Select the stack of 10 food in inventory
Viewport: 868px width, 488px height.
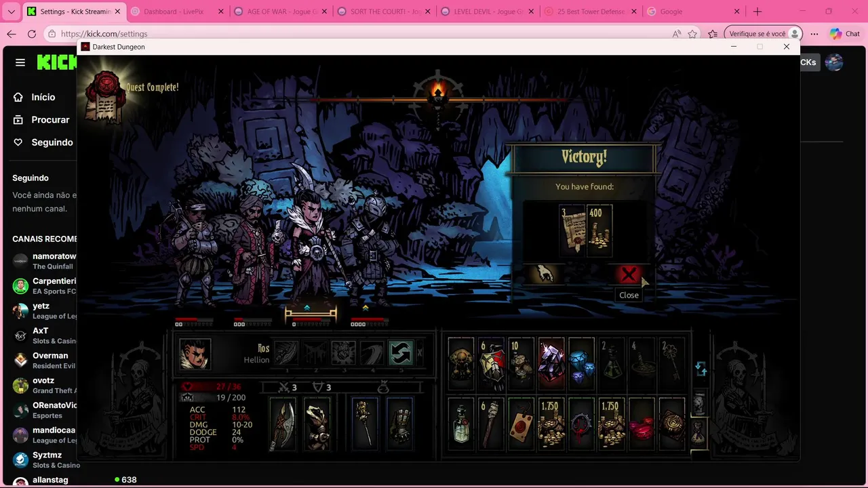[521, 364]
